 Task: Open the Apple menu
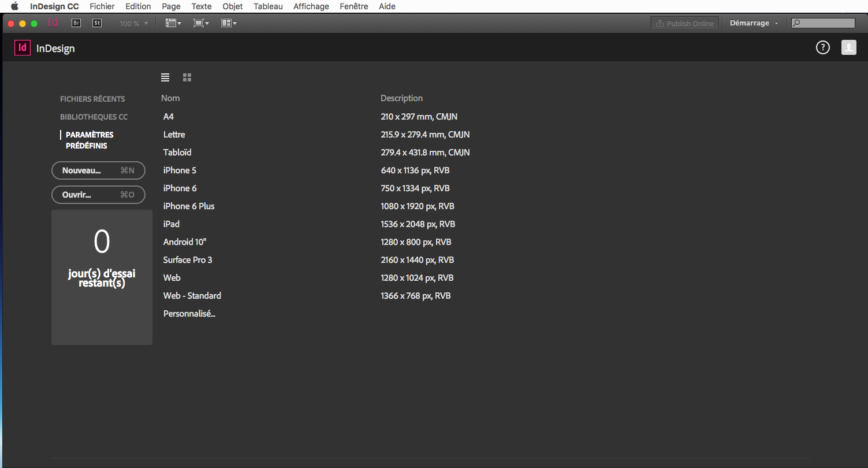click(15, 6)
